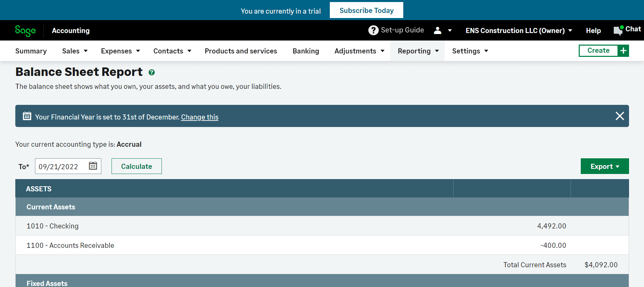644x287 pixels.
Task: Open the ENS Construction LLC company dropdown
Action: tap(519, 31)
